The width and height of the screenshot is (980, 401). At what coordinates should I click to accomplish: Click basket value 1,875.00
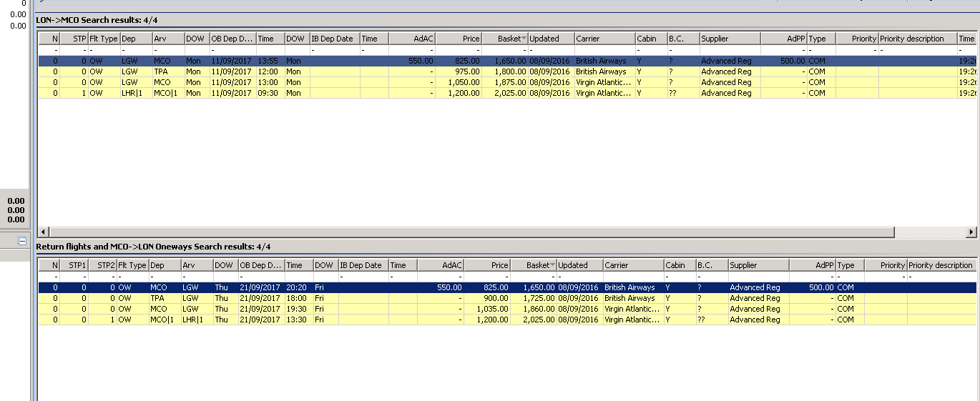coord(504,82)
